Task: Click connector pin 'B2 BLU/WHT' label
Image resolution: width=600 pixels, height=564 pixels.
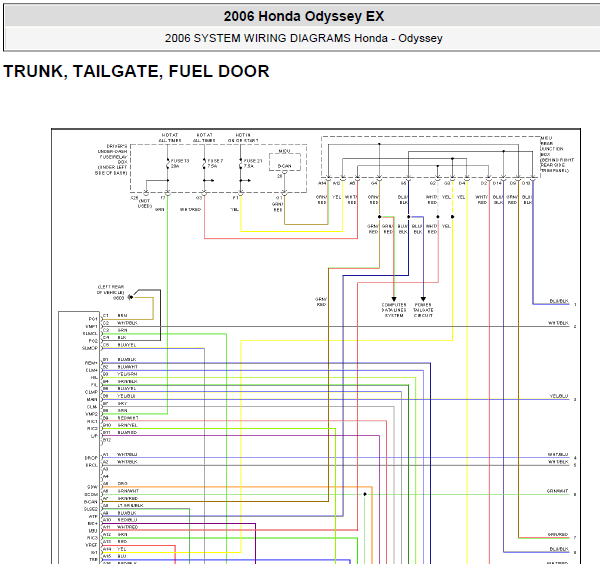Action: point(120,367)
